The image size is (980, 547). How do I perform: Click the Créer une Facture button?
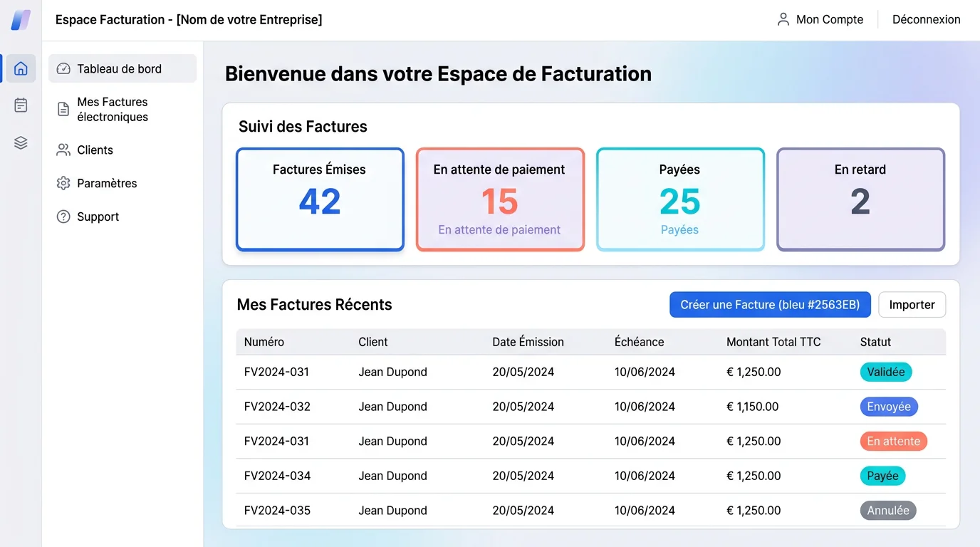tap(770, 304)
